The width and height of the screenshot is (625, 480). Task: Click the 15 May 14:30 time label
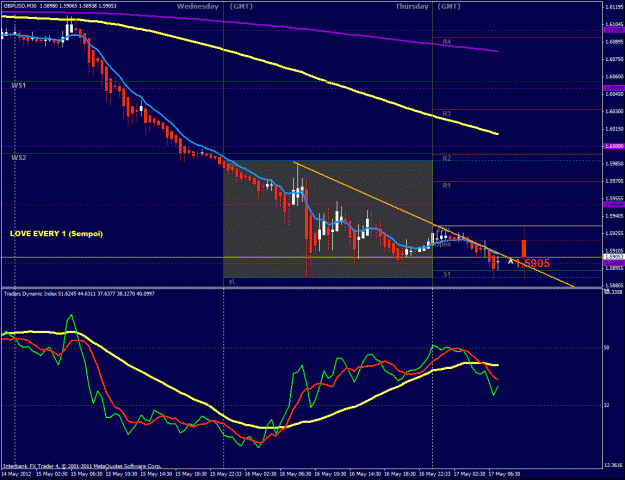(x=156, y=474)
